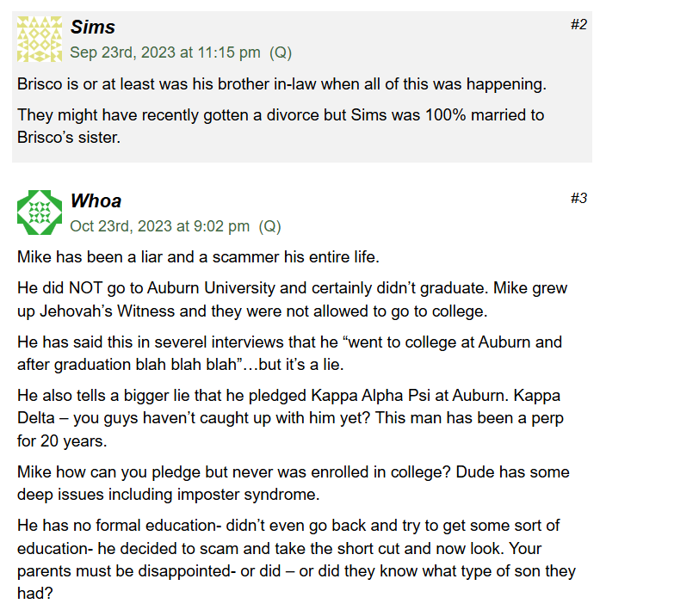
Task: Click the words "Brisco's sister" in comment #2
Action: click(x=69, y=138)
